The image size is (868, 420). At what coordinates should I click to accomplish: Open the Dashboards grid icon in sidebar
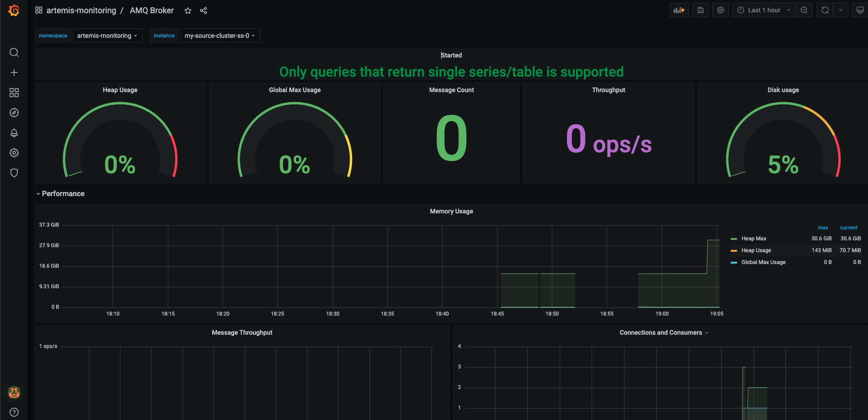click(x=14, y=93)
